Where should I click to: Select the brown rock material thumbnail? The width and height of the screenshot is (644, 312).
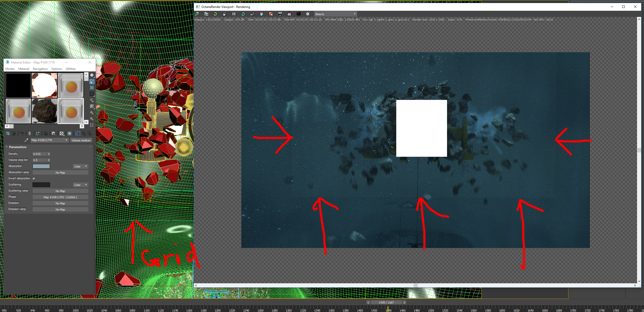(44, 111)
